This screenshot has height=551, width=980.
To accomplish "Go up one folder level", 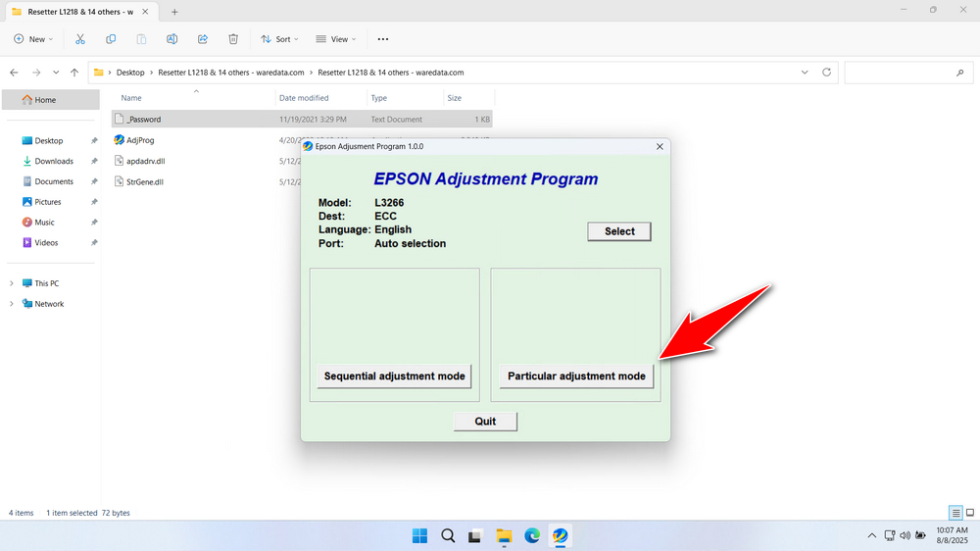I will [74, 73].
